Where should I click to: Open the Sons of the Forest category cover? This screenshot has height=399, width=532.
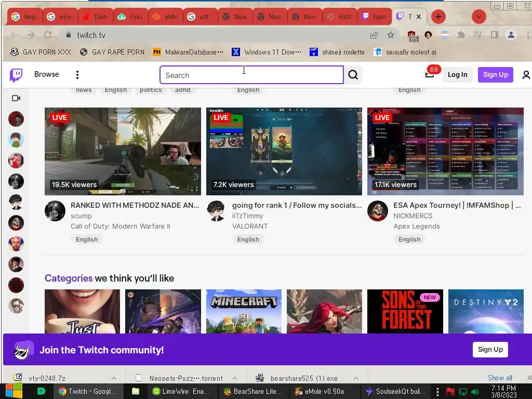405,311
